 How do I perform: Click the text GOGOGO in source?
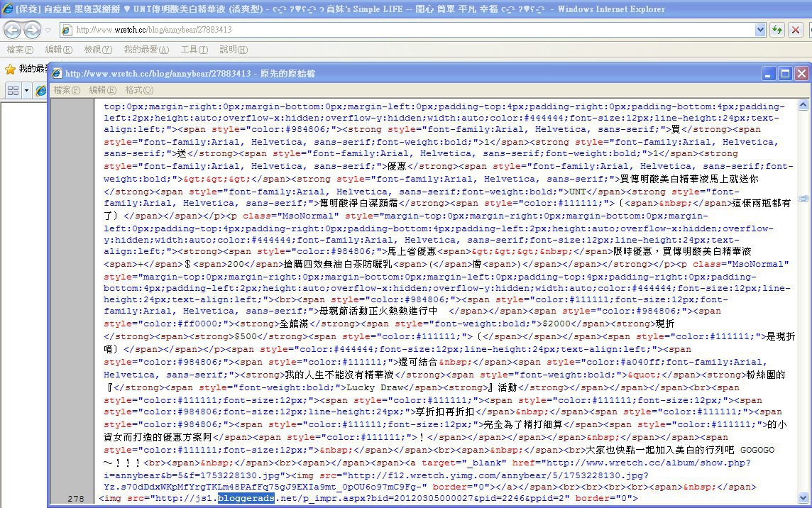tap(757, 450)
